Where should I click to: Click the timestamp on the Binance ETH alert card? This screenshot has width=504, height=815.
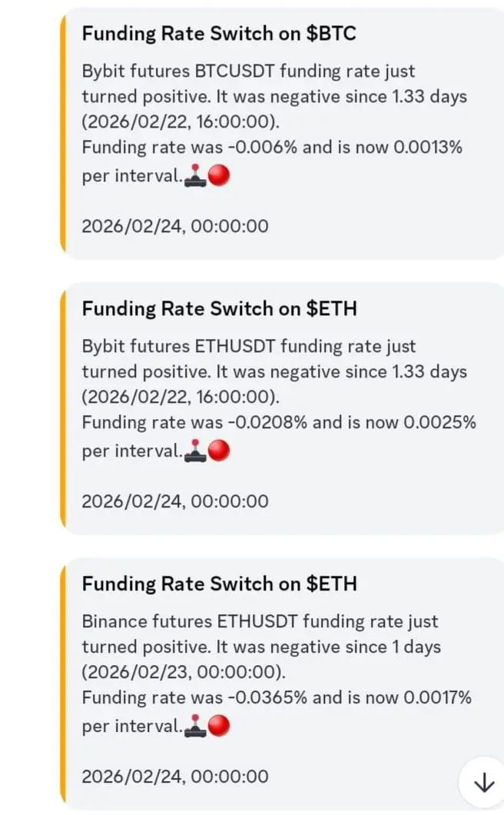(x=174, y=777)
